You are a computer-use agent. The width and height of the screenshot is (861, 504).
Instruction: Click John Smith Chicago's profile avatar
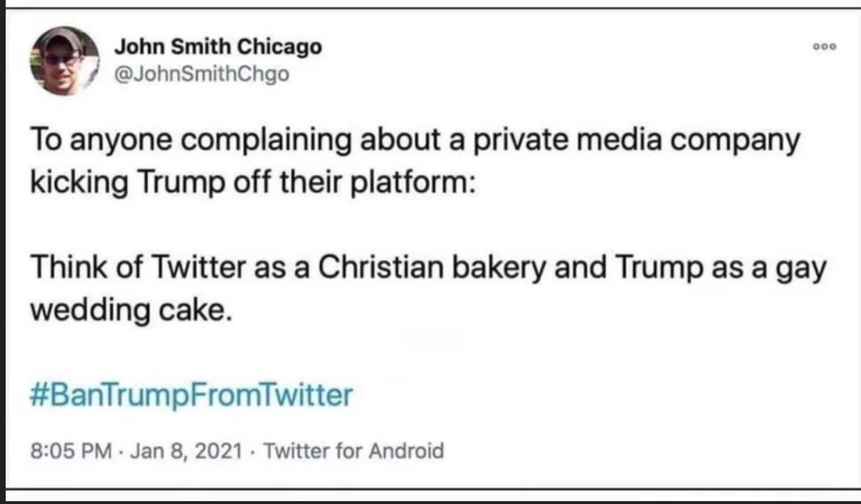pyautogui.click(x=64, y=61)
